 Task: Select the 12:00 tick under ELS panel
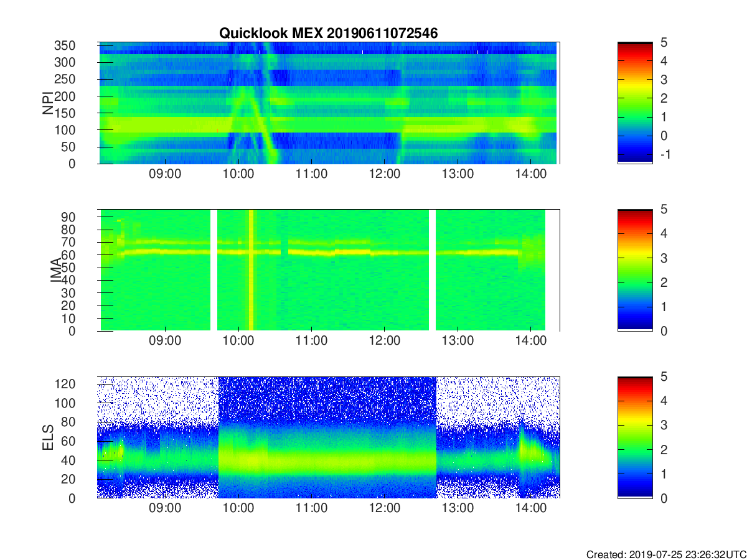(384, 509)
